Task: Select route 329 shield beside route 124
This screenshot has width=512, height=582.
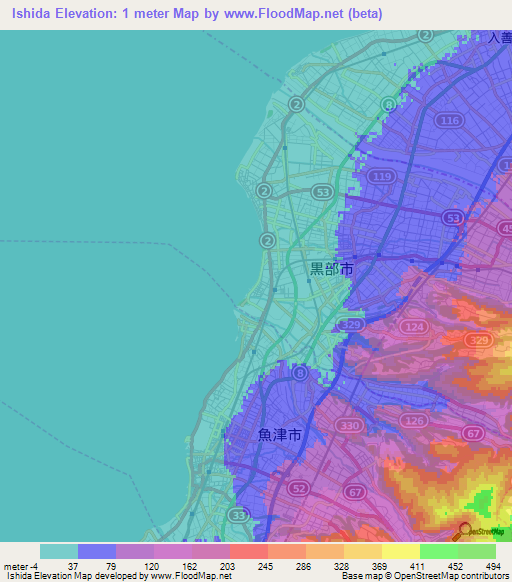Action: tap(350, 325)
